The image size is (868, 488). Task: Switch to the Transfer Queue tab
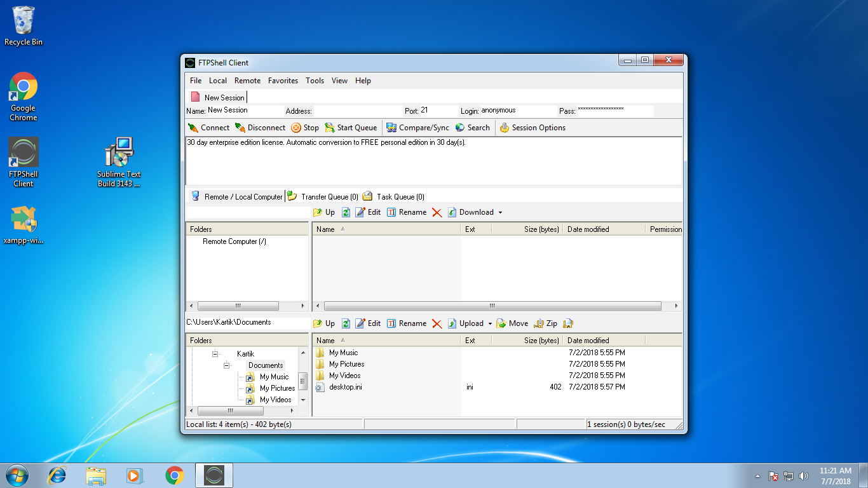(323, 197)
